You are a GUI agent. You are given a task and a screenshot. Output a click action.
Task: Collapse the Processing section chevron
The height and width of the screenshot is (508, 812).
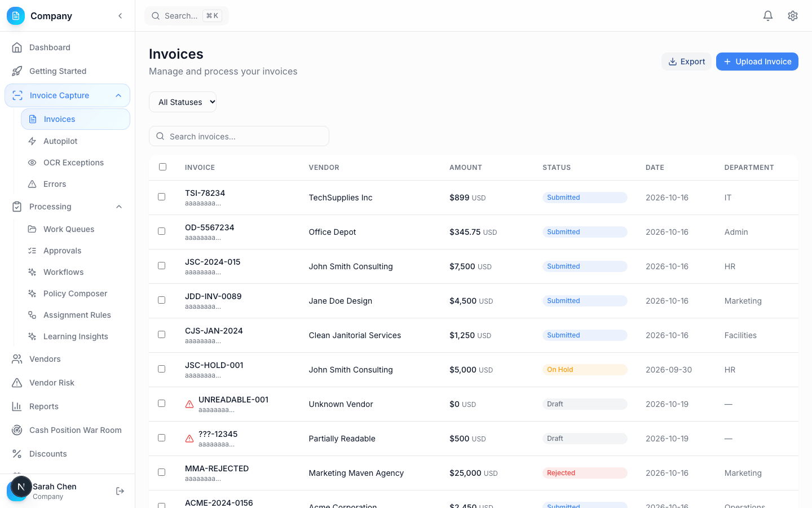[x=119, y=207]
